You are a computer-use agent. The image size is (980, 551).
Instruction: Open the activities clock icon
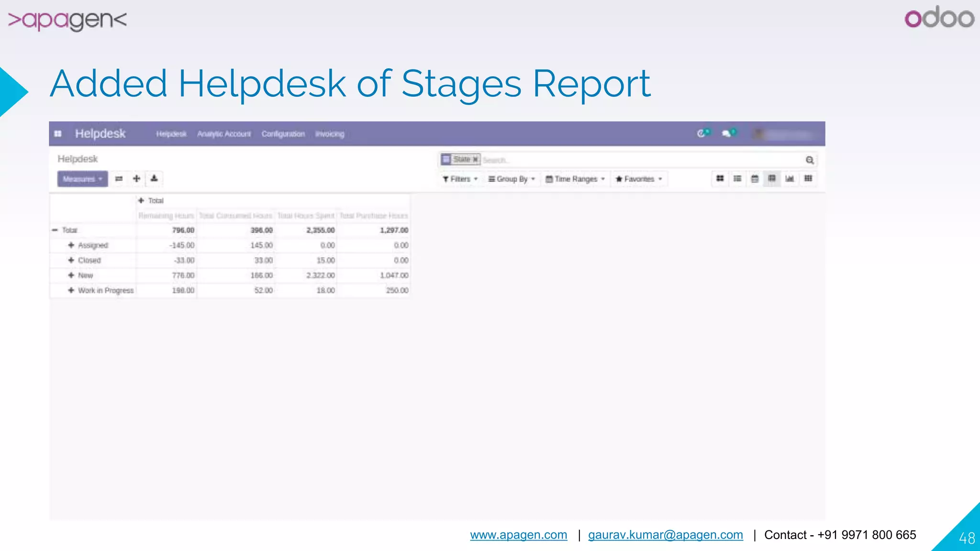[x=703, y=133]
